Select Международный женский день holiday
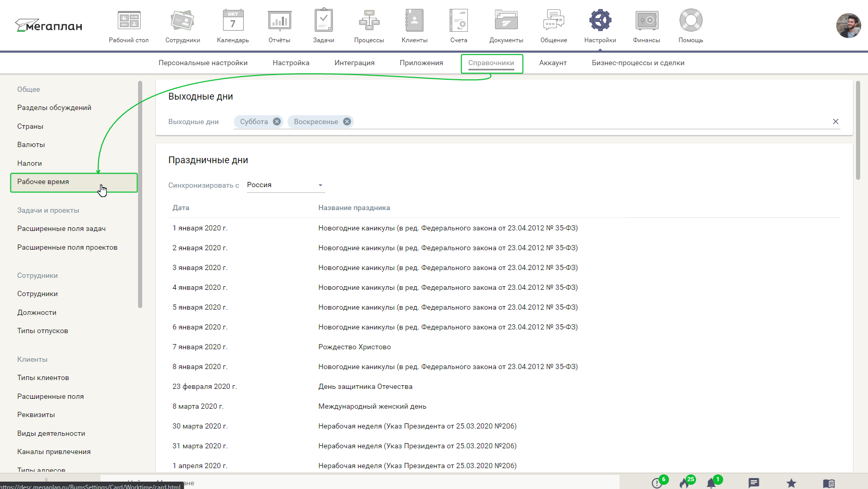 point(372,407)
